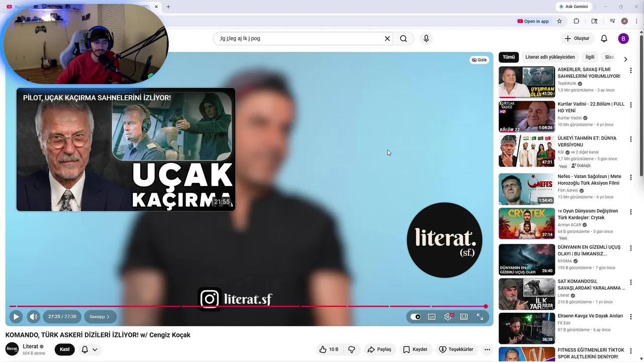644x362 pixels.
Task: Open ASKERLER, SAVAŞ FİLMİ video thumbnail
Action: 527,82
